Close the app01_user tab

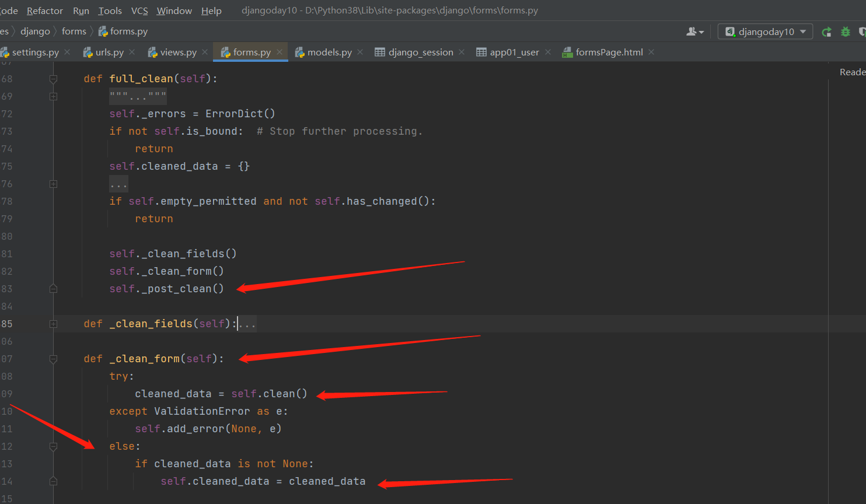tap(548, 52)
